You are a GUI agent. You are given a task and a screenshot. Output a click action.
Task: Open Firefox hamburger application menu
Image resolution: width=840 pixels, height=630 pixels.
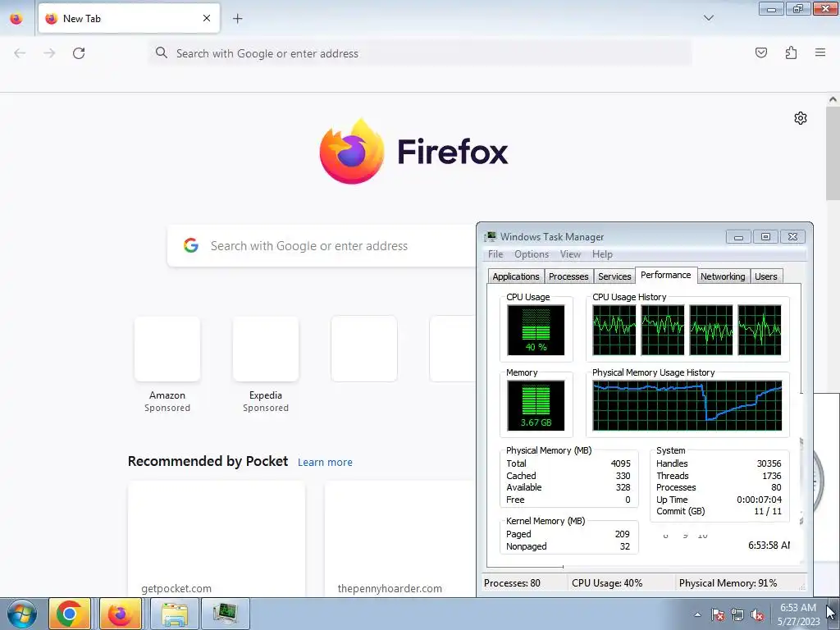pyautogui.click(x=820, y=52)
